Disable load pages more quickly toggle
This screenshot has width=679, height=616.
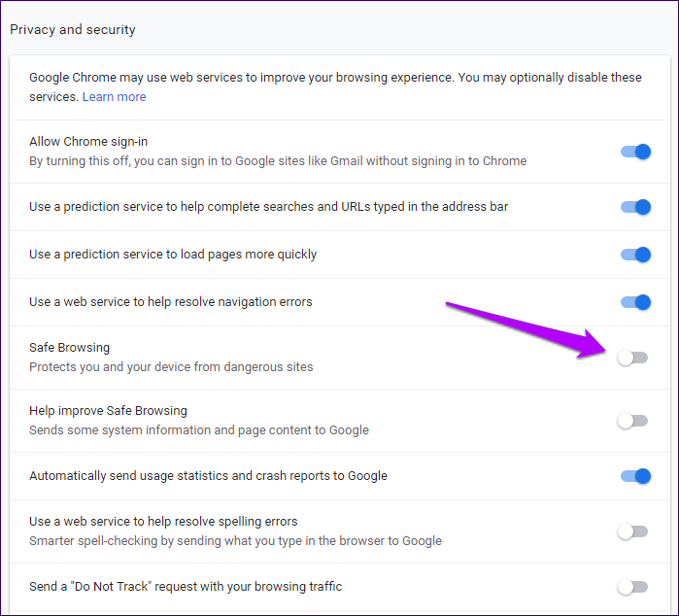click(x=635, y=255)
